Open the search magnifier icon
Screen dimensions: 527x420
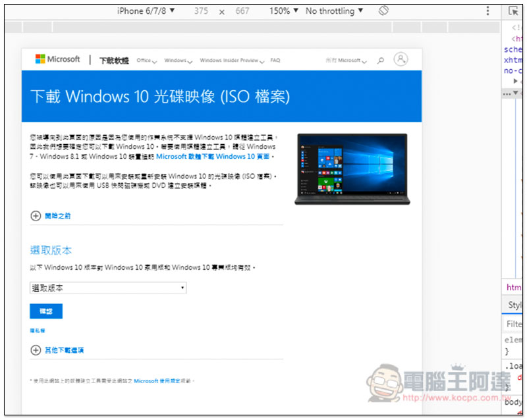[381, 61]
